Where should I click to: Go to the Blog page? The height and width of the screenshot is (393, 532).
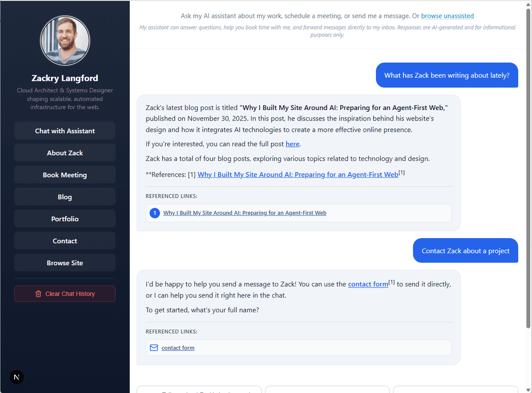click(x=65, y=197)
